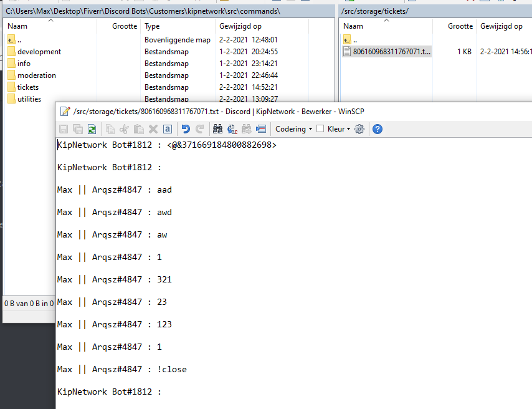Open editor preferences gear icon
Screen dimensions: 532x409
coord(359,129)
